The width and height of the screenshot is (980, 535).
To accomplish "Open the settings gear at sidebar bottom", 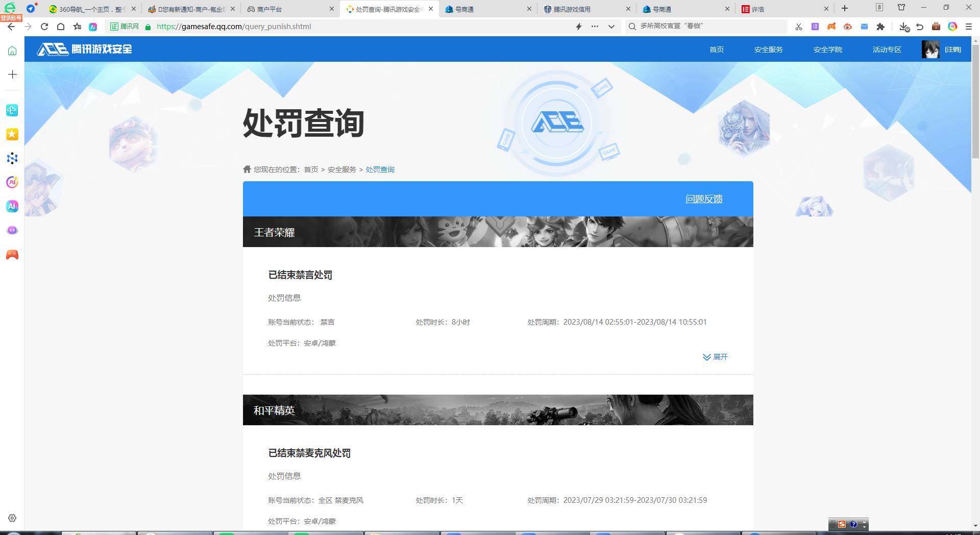I will (x=12, y=518).
